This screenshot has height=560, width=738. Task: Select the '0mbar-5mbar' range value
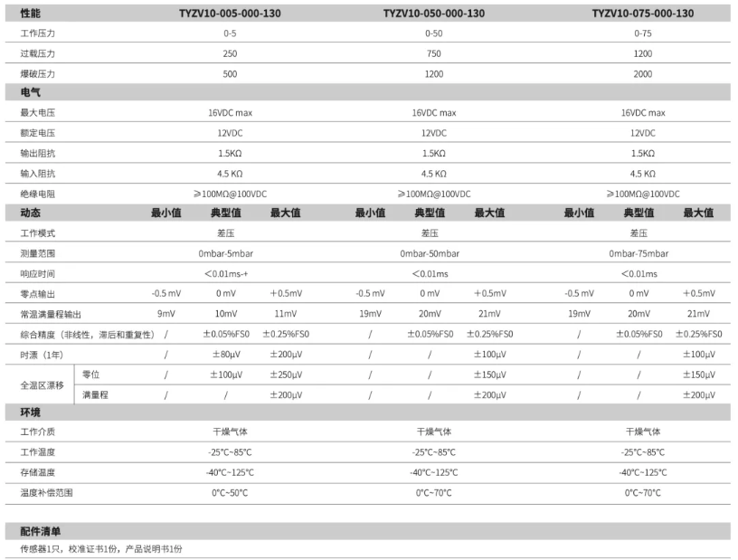(225, 253)
